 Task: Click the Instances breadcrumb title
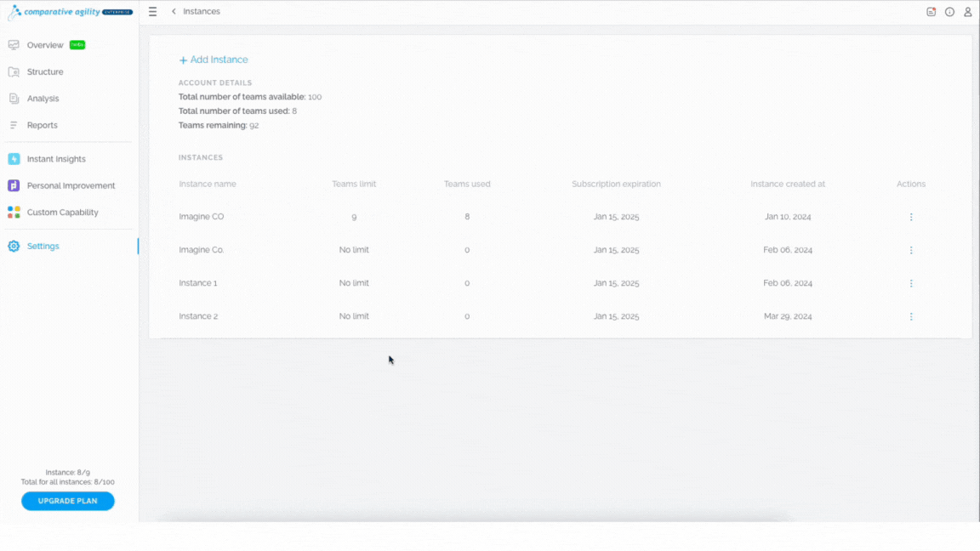point(202,11)
